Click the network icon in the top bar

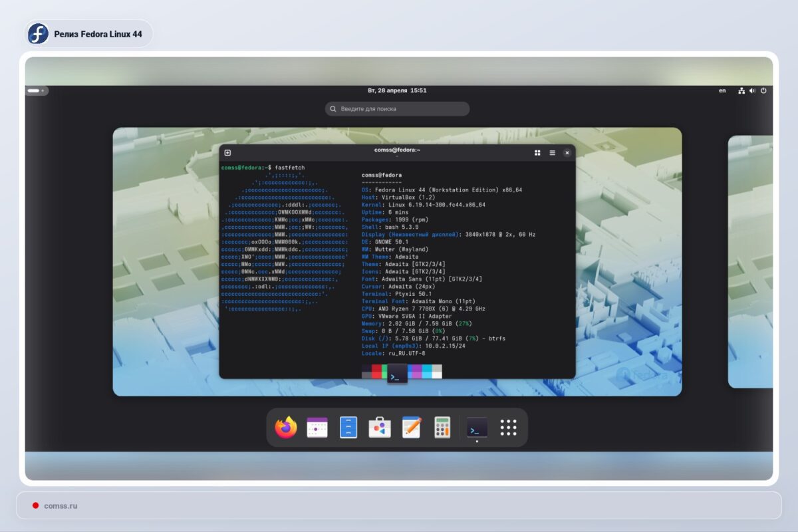tap(741, 90)
